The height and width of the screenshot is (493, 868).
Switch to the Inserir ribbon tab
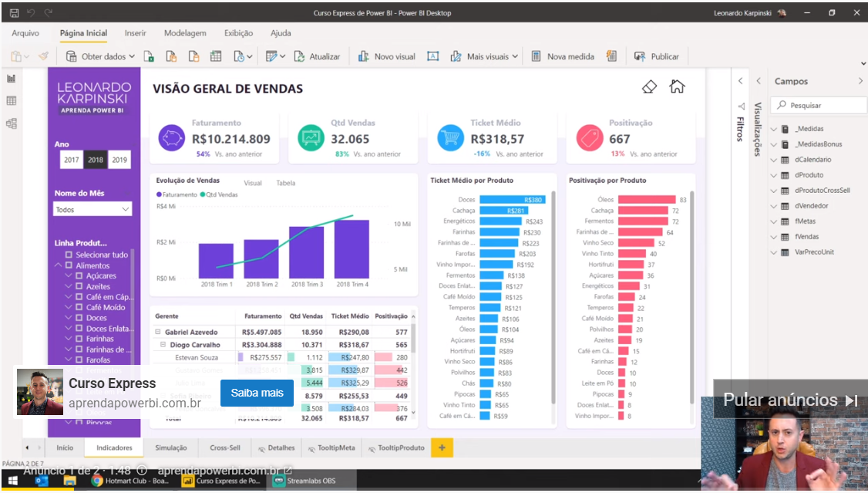click(135, 33)
